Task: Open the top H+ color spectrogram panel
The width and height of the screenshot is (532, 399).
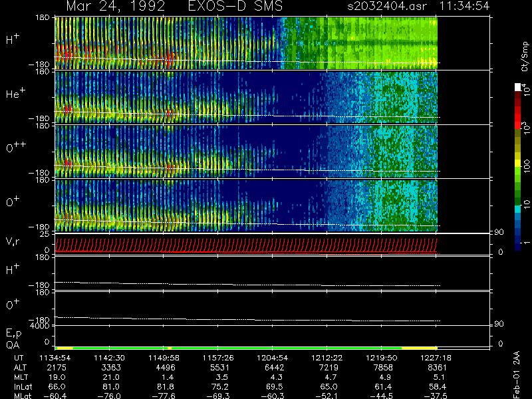Action: click(x=246, y=43)
